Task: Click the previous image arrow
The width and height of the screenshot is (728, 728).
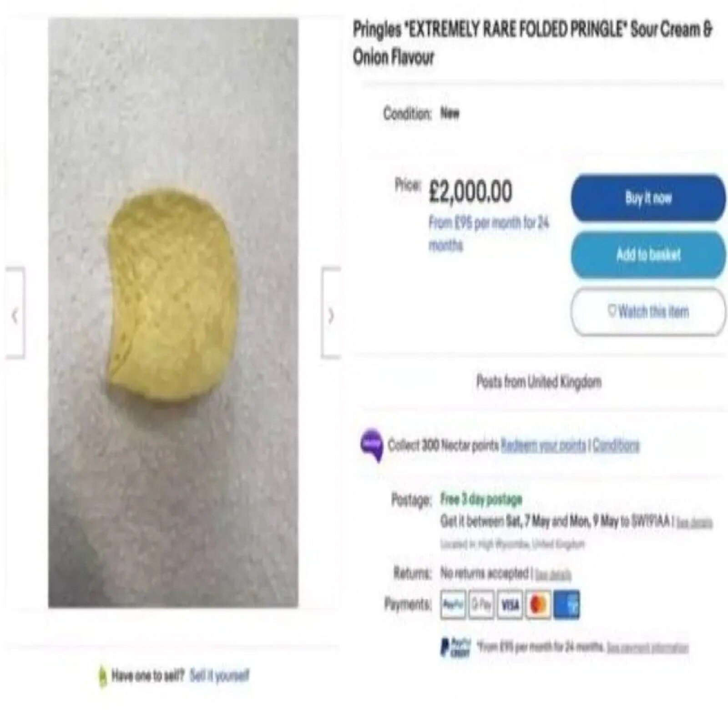Action: coord(15,313)
